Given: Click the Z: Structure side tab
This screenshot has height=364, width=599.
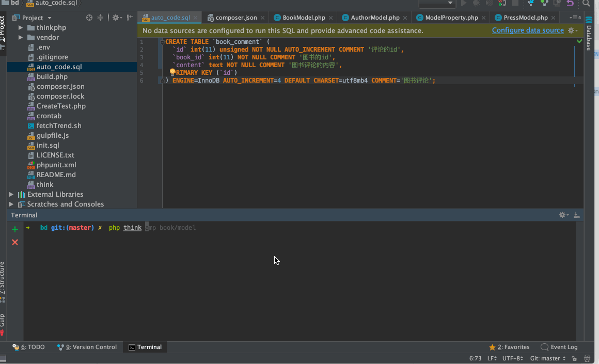Looking at the screenshot, I should point(3,281).
